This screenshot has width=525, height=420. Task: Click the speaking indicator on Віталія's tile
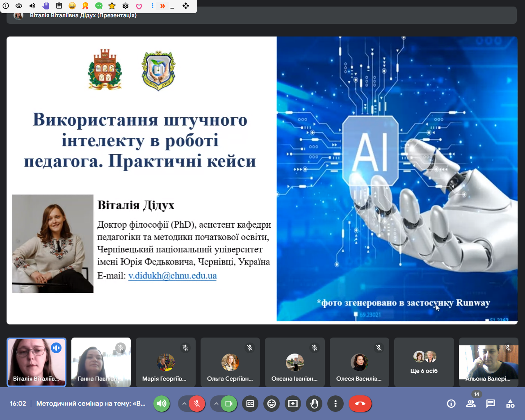[56, 348]
